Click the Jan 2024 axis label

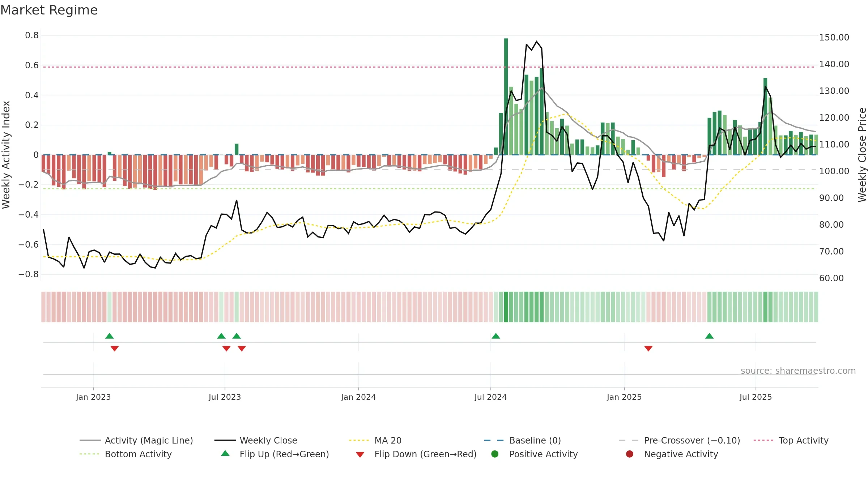click(x=358, y=397)
